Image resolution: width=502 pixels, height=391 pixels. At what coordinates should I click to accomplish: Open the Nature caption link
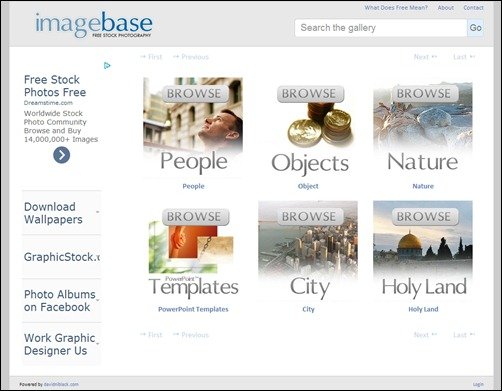click(423, 186)
